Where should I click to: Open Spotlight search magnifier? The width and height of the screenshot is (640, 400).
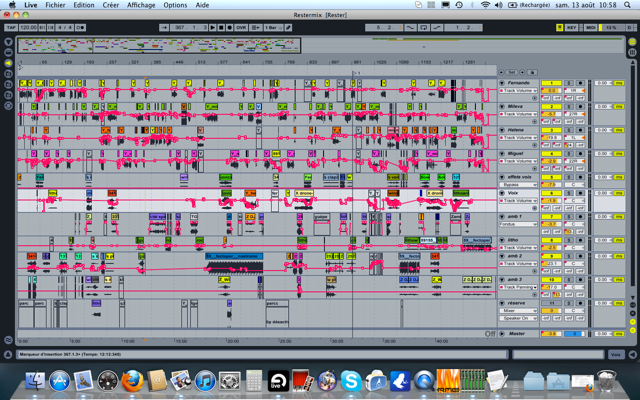pyautogui.click(x=627, y=5)
